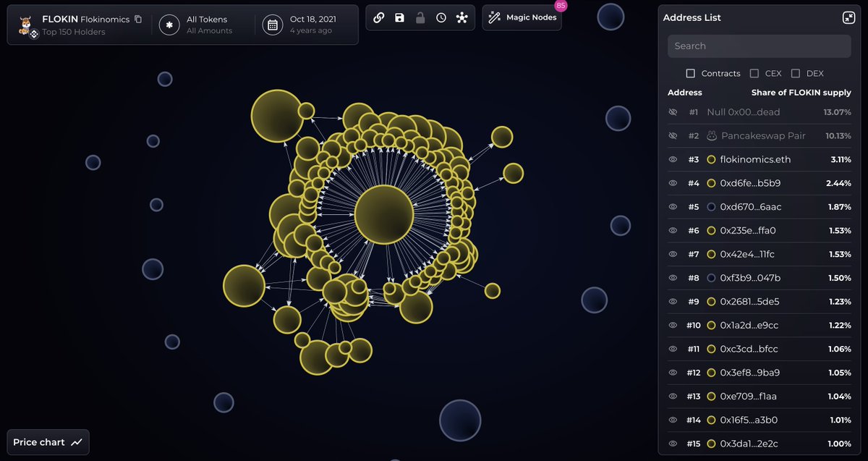Show the hidden Null 0x00...dead address
Viewport: 868px width, 461px height.
(673, 112)
